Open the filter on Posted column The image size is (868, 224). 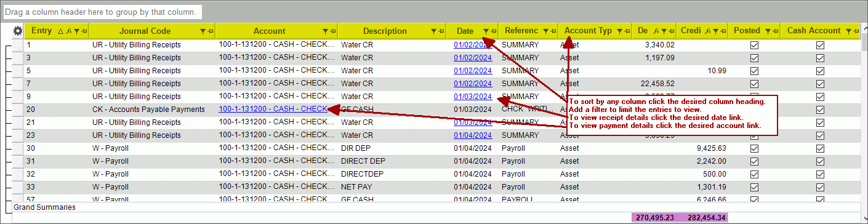tap(768, 31)
